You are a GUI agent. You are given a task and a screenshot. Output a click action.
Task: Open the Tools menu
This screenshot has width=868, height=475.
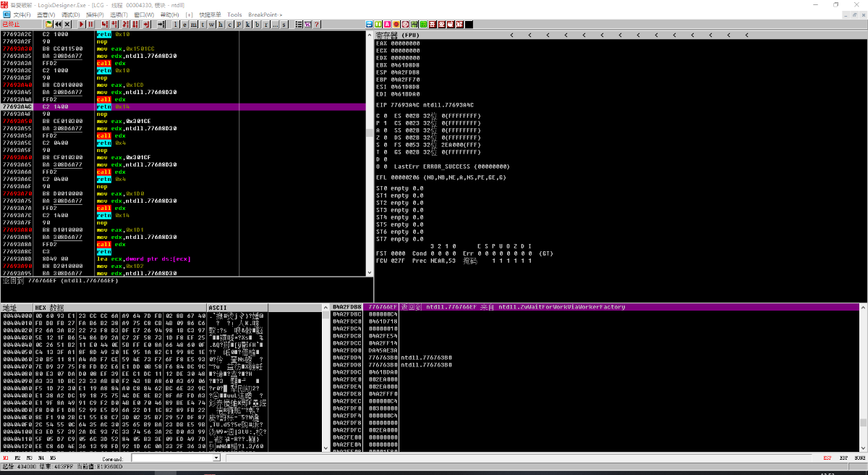234,14
